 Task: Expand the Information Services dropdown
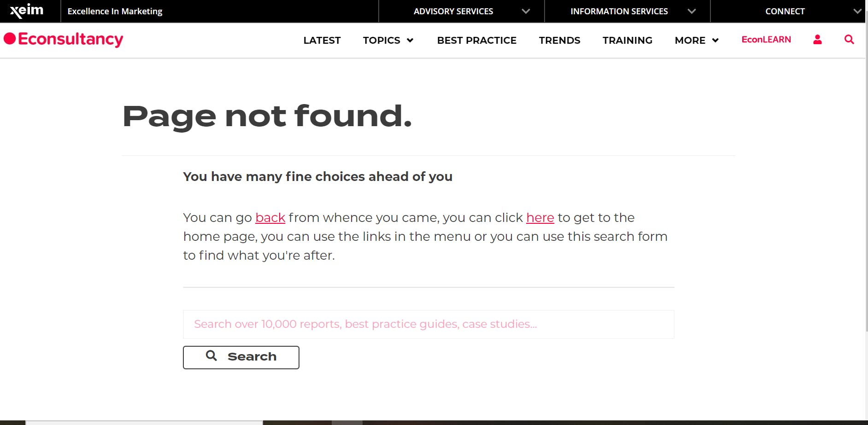click(691, 11)
